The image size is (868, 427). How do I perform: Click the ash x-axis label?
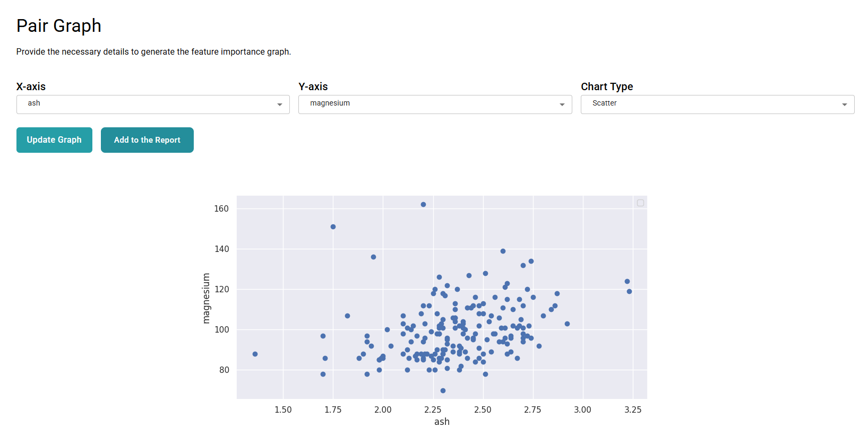coord(441,421)
